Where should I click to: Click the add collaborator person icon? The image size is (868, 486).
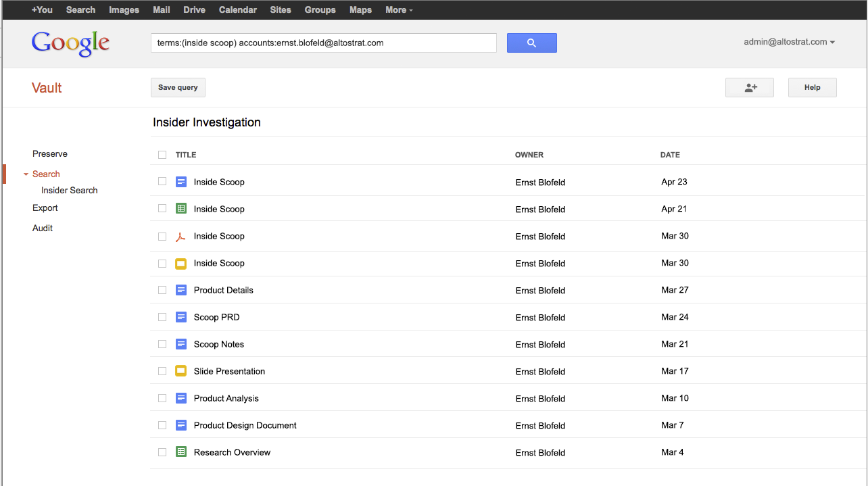coord(750,88)
